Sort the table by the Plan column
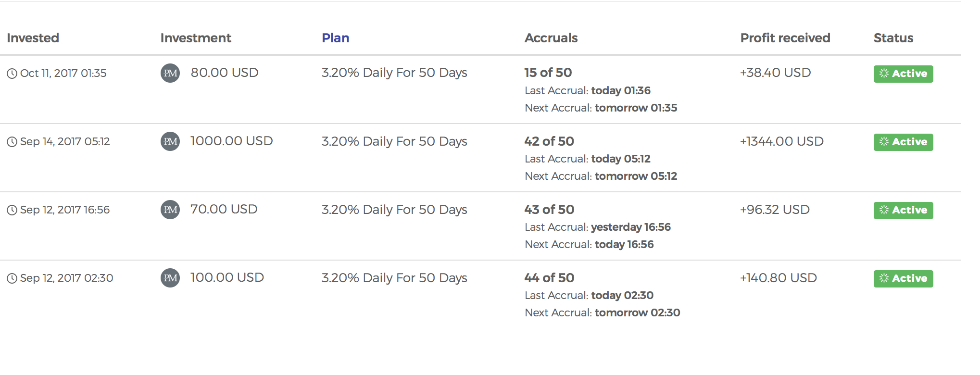The width and height of the screenshot is (980, 375). 335,38
